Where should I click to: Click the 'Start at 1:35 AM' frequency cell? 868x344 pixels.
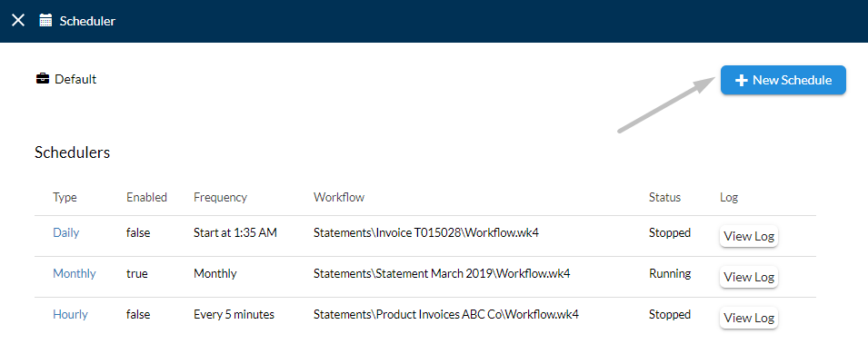point(235,233)
